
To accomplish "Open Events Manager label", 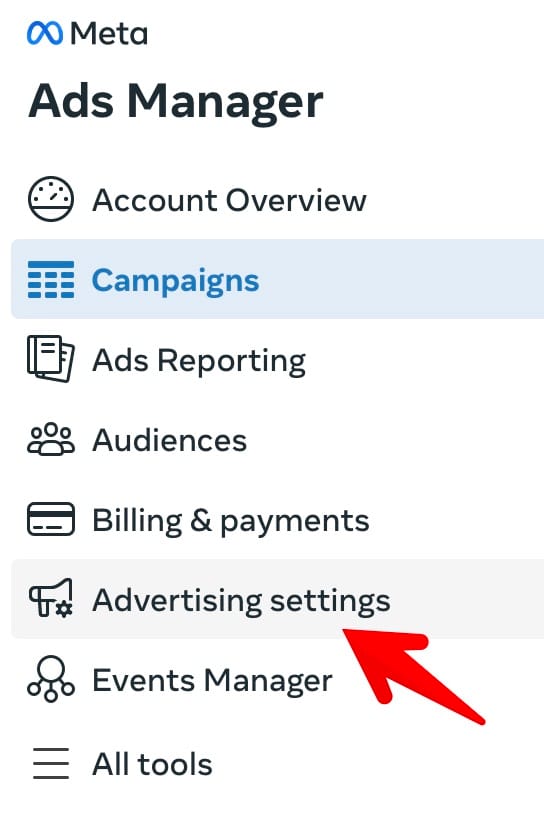I will [212, 680].
